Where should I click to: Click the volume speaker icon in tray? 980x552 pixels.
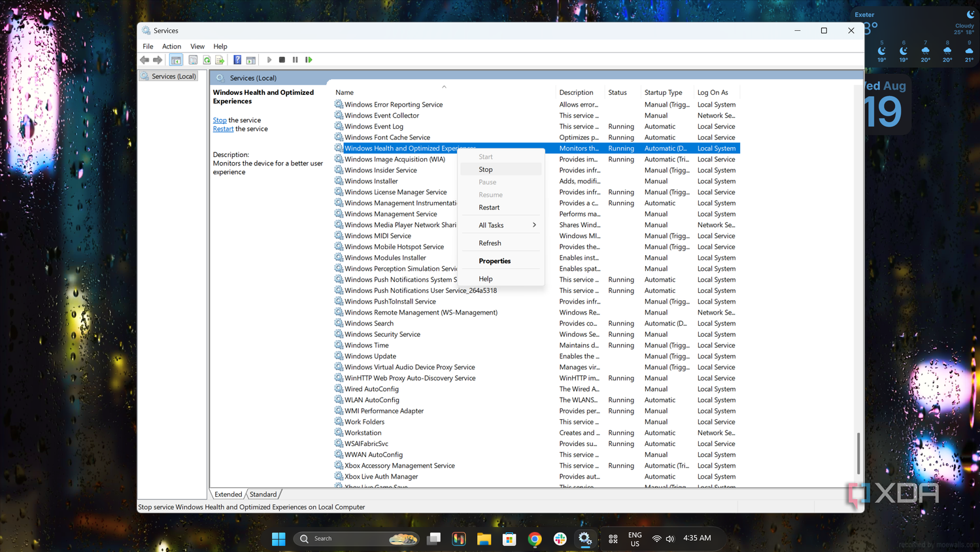coord(670,539)
